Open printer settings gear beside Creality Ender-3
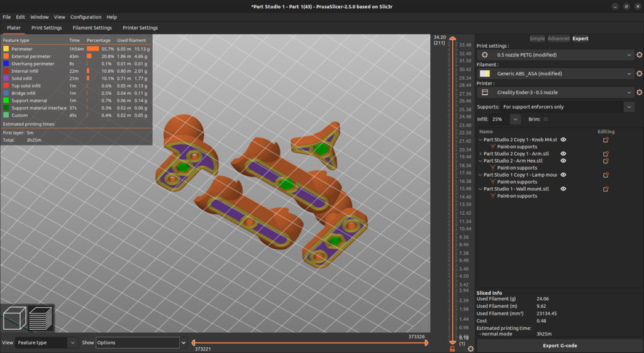Viewport: 644px width, 353px height. [x=639, y=92]
